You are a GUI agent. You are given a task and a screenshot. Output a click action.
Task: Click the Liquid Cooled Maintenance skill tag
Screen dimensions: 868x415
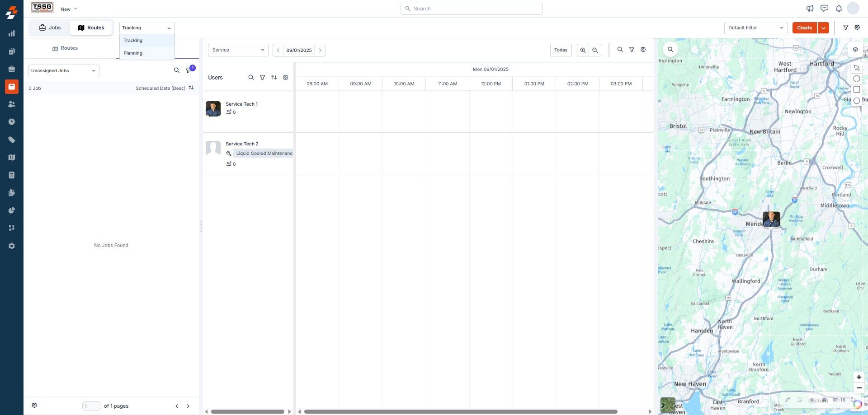(263, 154)
